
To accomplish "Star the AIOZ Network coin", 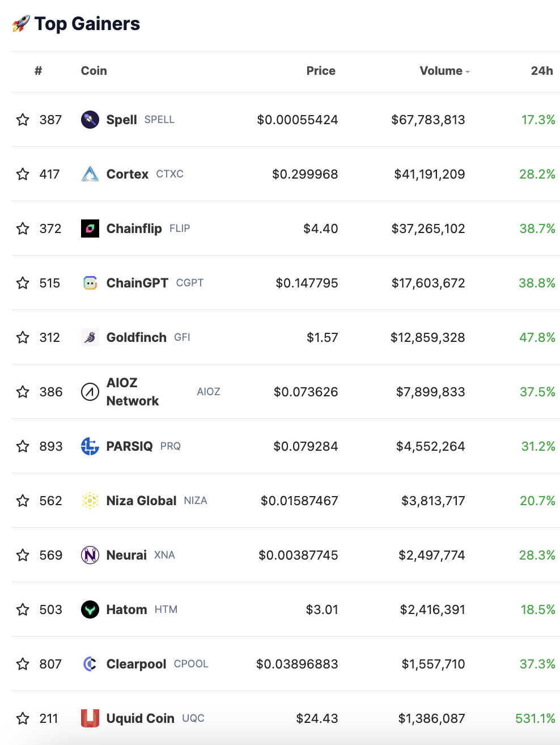I will [23, 392].
